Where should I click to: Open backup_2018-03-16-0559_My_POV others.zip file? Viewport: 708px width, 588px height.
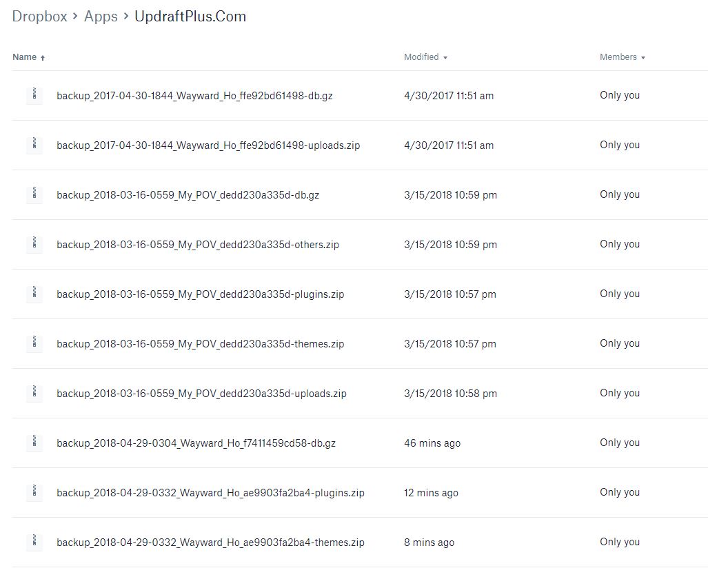tap(198, 245)
